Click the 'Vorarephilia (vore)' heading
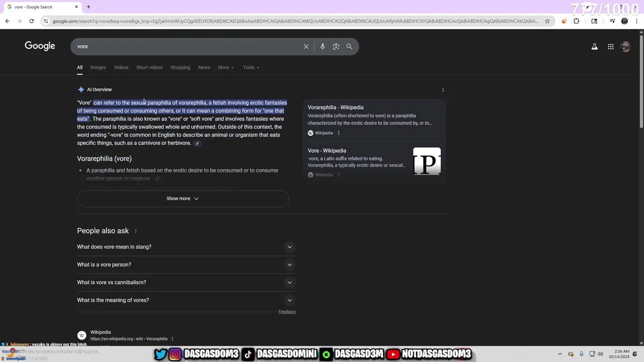This screenshot has width=644, height=362. pyautogui.click(x=104, y=158)
